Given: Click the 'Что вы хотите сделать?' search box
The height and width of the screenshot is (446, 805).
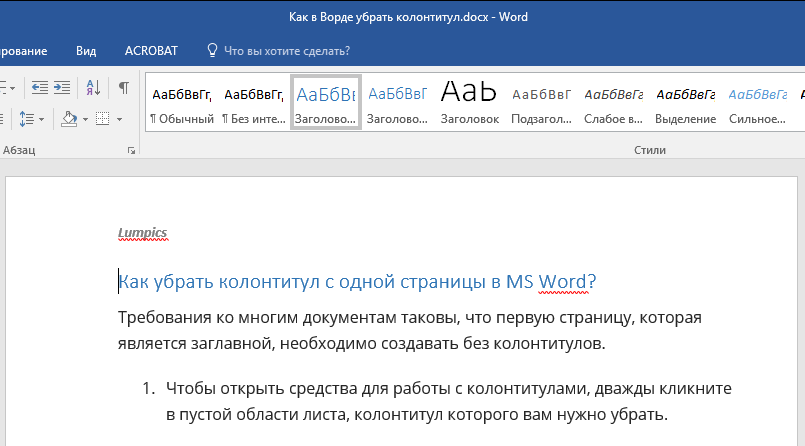Looking at the screenshot, I should [x=287, y=50].
